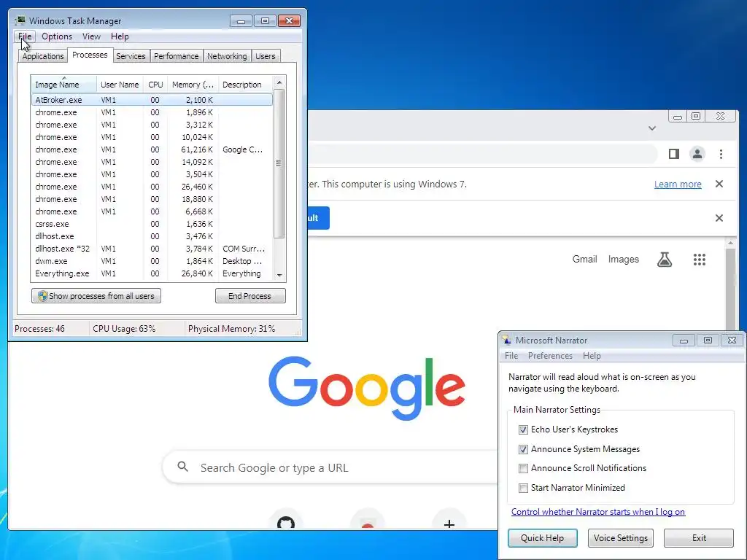Viewport: 747px width, 560px height.
Task: Click the Task Manager title bar icon
Action: (x=20, y=20)
